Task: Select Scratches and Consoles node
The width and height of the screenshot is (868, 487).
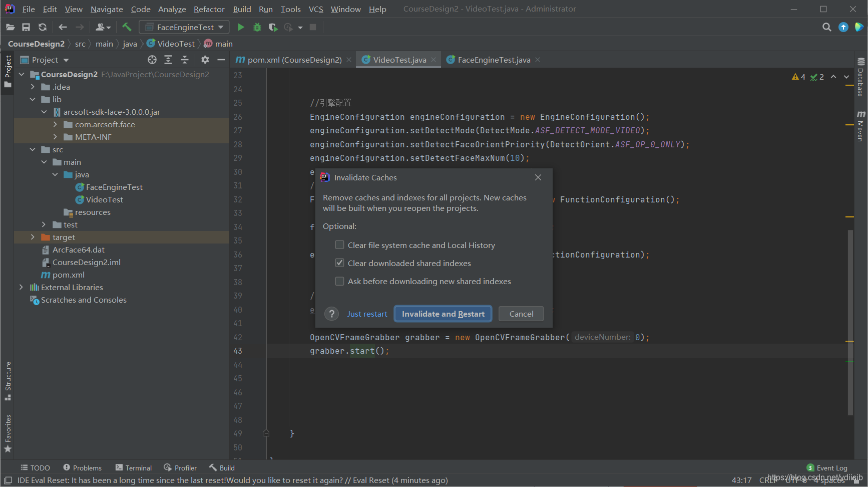Action: tap(84, 300)
